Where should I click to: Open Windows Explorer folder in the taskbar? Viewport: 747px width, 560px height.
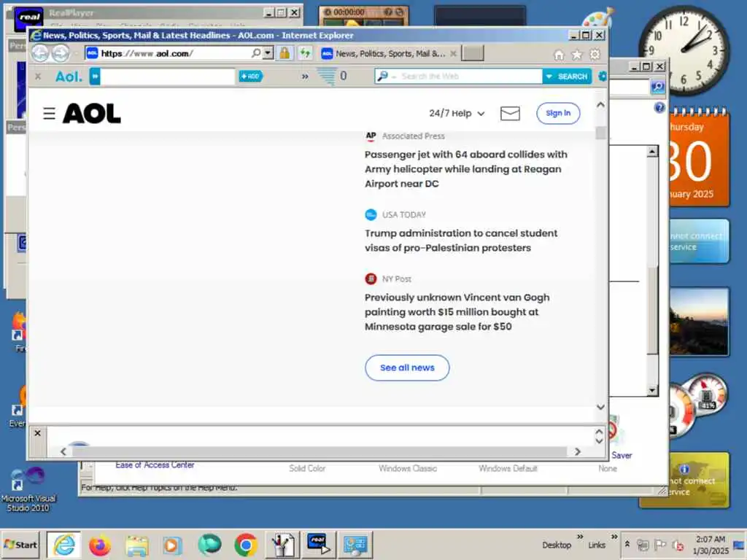tap(136, 545)
